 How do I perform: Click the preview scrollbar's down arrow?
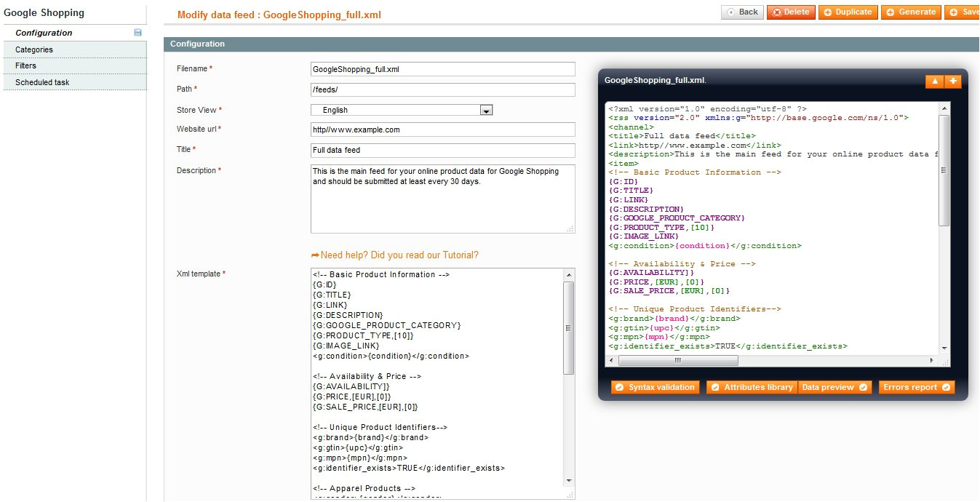(x=944, y=348)
